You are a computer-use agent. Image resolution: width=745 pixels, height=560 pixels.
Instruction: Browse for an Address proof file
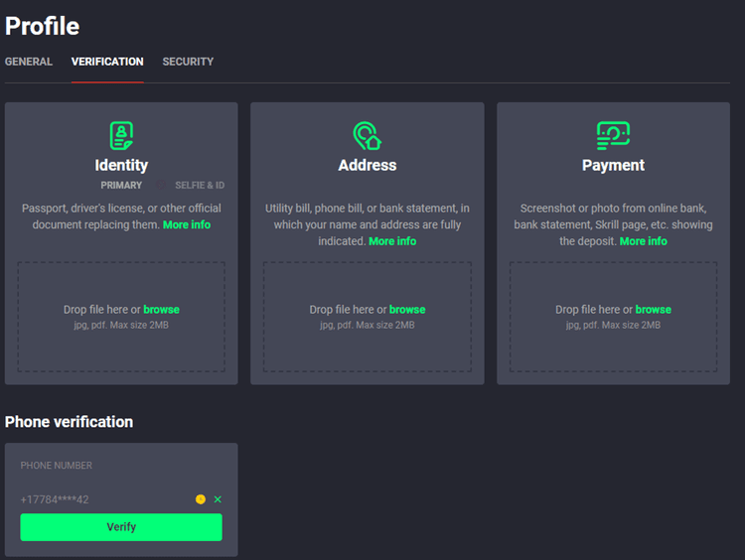pyautogui.click(x=407, y=310)
